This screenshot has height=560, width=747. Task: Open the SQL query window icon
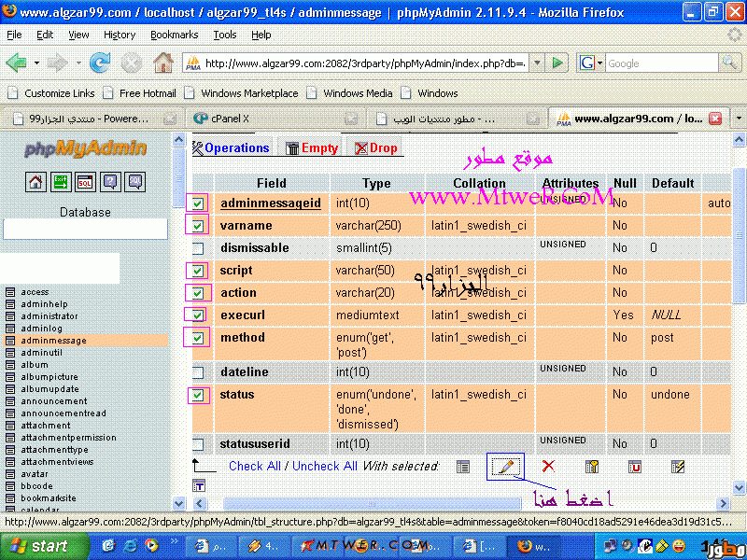[x=85, y=182]
